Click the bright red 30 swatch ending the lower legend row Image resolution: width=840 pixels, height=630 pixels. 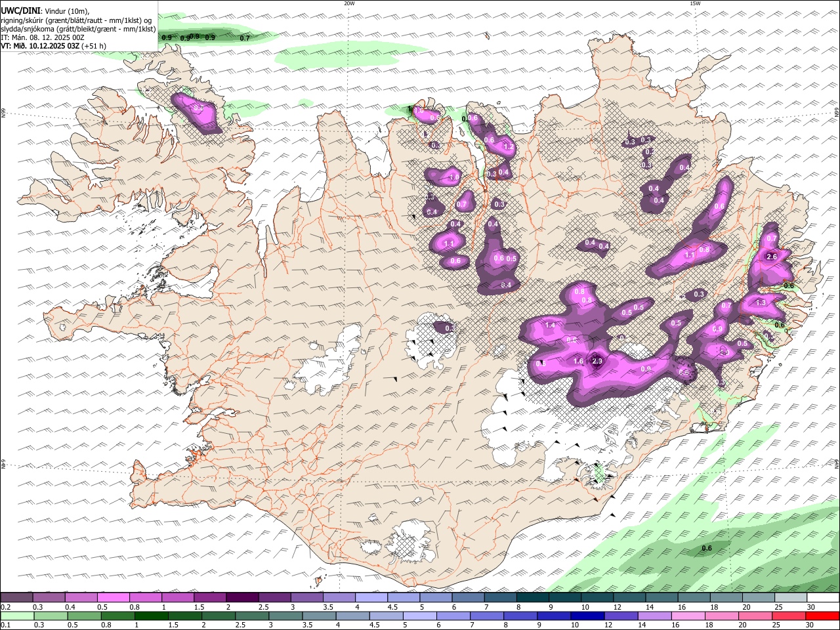click(x=822, y=616)
